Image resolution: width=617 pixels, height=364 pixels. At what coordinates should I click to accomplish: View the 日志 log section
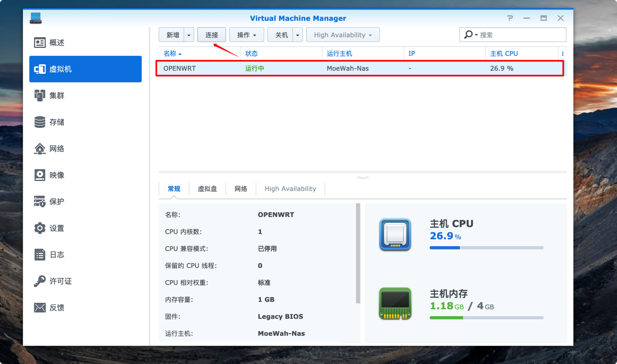click(85, 255)
